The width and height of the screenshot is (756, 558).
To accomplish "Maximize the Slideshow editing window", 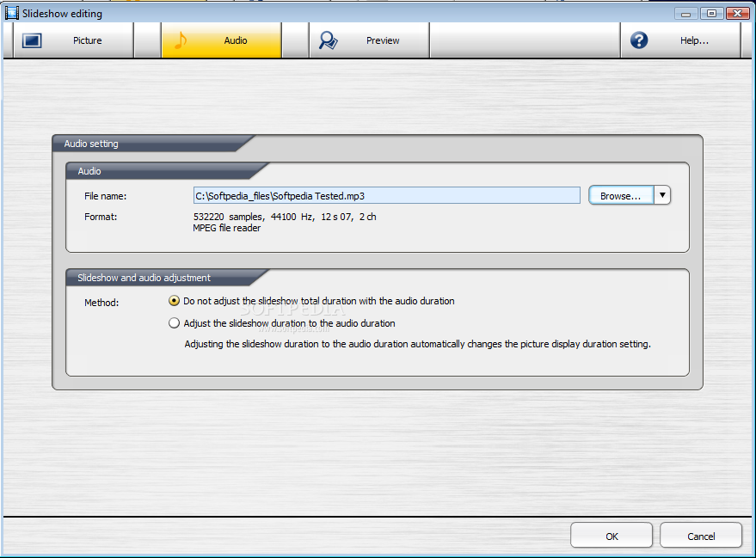I will point(711,14).
